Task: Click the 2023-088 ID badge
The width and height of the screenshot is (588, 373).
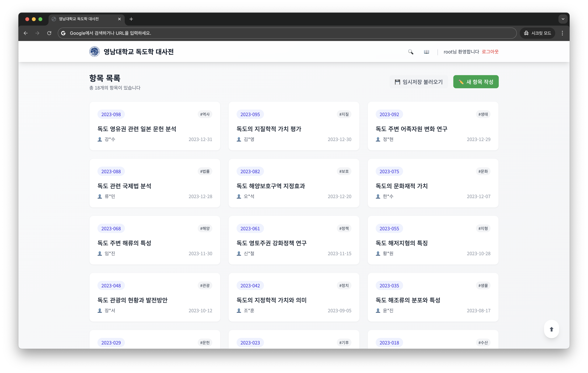Action: tap(111, 172)
